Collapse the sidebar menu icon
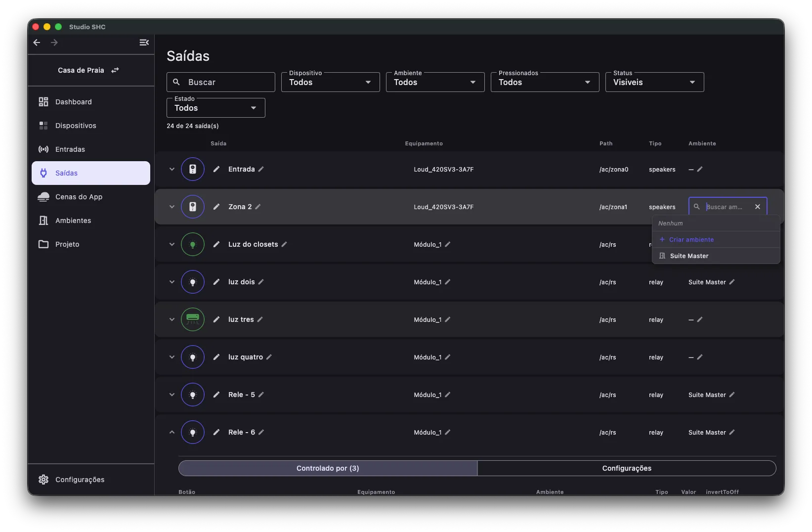The image size is (812, 532). coord(144,43)
